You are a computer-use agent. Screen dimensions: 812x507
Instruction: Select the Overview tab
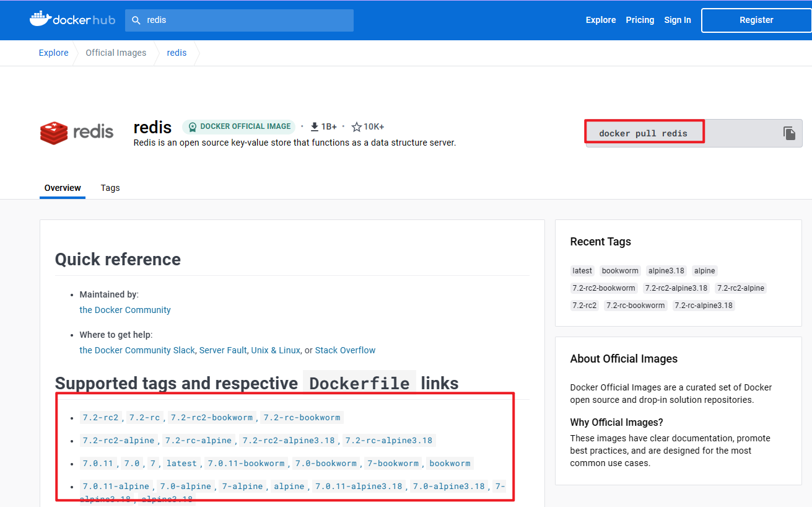pyautogui.click(x=63, y=188)
